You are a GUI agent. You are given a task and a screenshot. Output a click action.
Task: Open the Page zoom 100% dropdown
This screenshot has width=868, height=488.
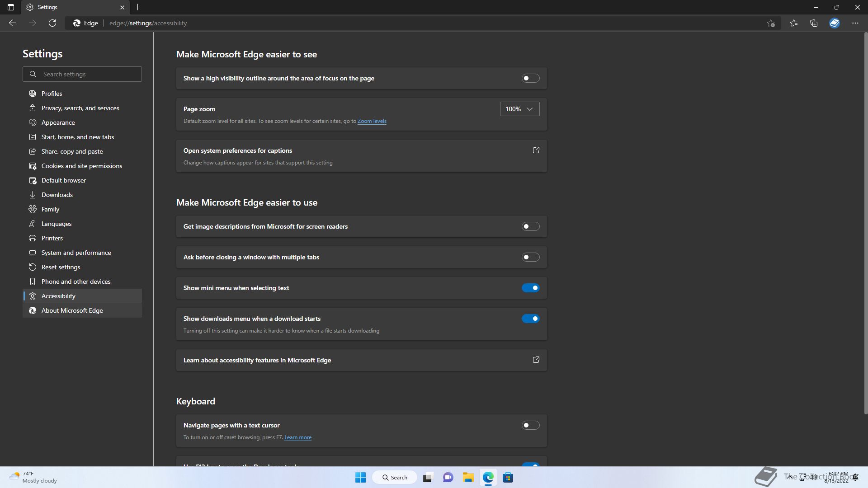[x=519, y=109]
